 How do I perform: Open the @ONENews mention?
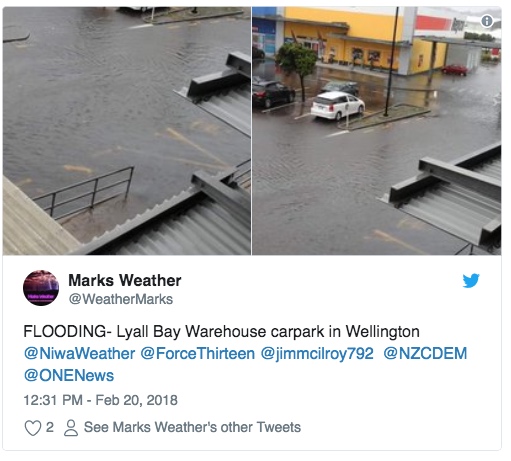[x=69, y=375]
